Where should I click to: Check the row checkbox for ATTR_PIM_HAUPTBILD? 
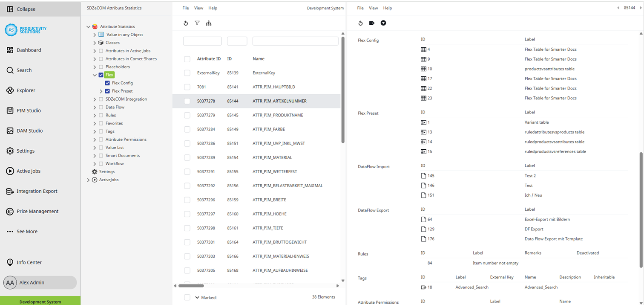[187, 87]
